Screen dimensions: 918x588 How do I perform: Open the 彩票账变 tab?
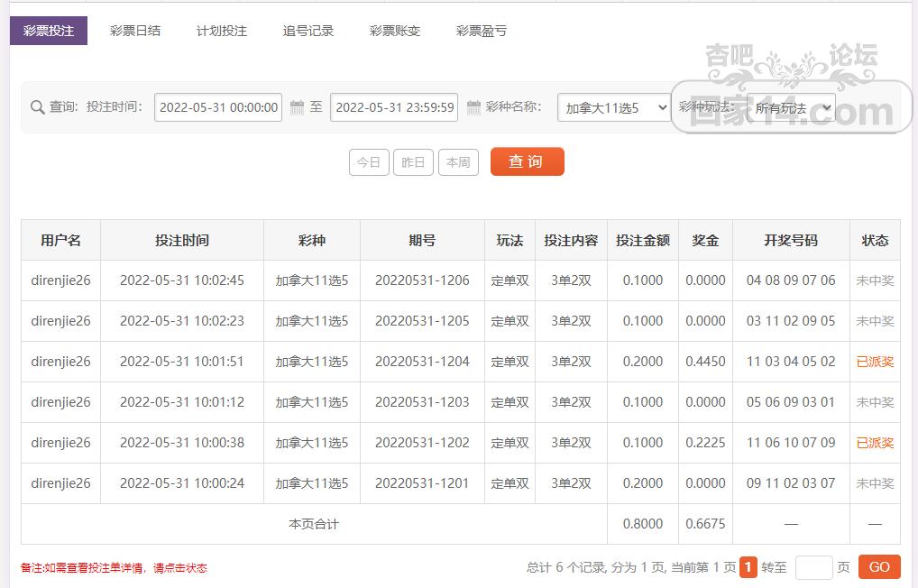click(x=394, y=30)
